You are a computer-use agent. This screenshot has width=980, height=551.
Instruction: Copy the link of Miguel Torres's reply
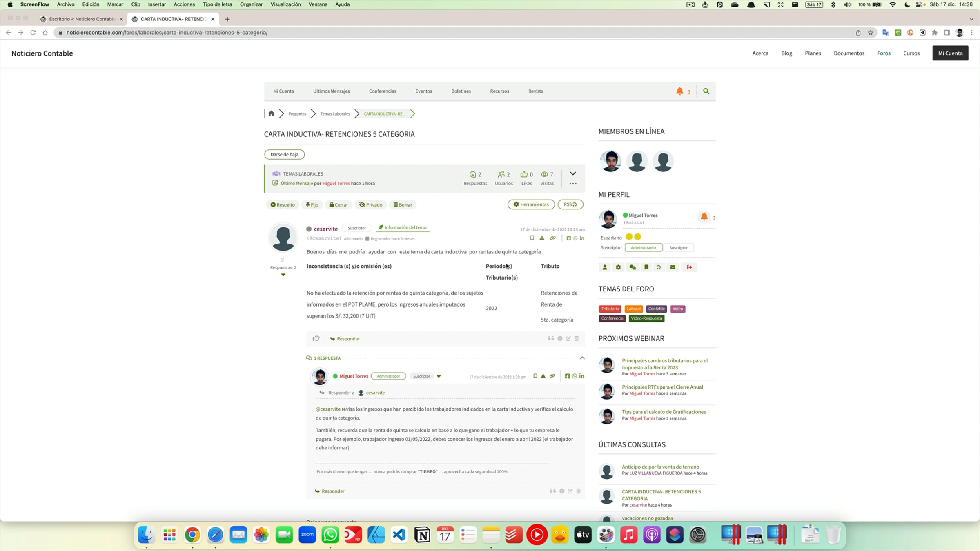click(x=552, y=376)
